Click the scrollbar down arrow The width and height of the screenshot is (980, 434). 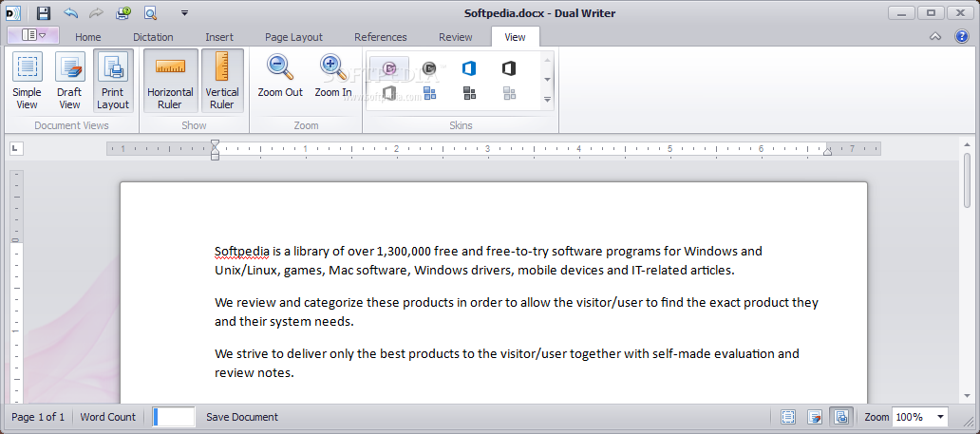[x=968, y=397]
